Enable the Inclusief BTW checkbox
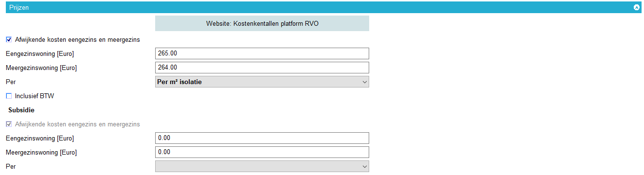 click(x=9, y=96)
